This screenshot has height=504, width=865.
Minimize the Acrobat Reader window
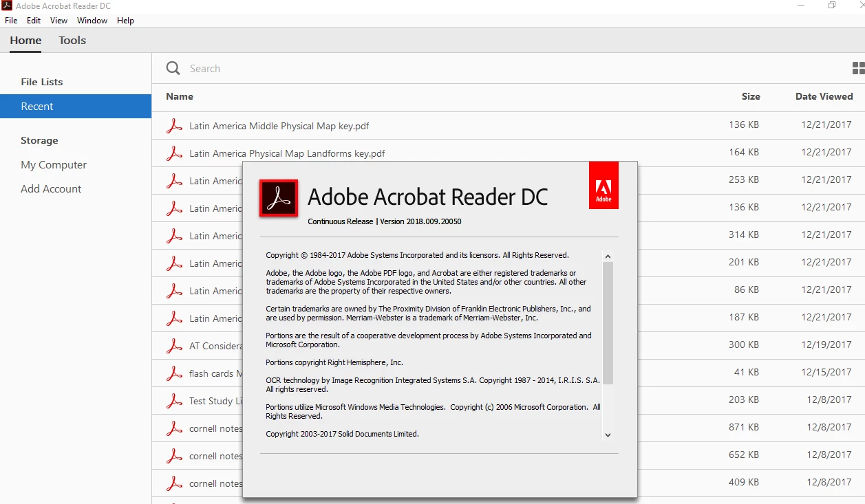pos(801,6)
